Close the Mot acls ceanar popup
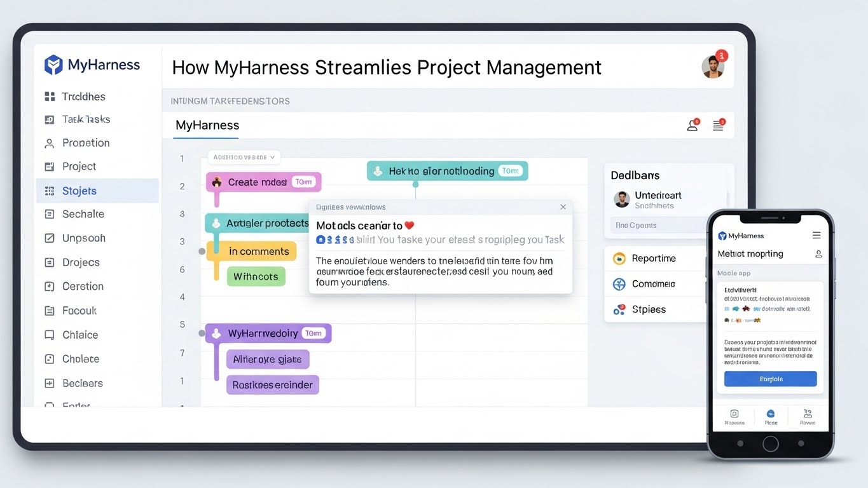 [563, 207]
